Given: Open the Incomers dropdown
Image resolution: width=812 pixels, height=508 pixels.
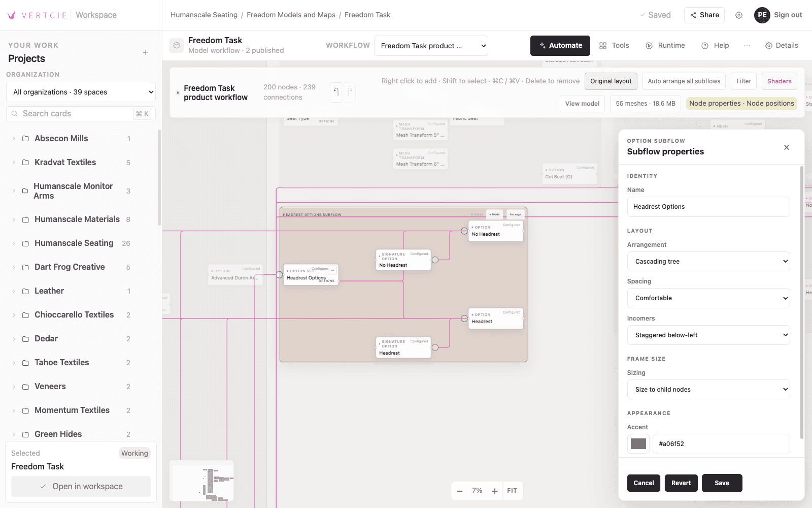Looking at the screenshot, I should pyautogui.click(x=708, y=335).
